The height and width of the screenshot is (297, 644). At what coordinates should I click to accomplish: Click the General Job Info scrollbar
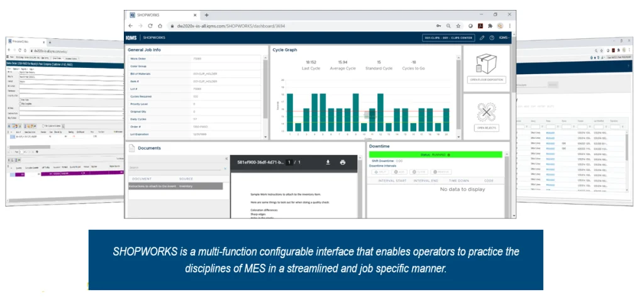pyautogui.click(x=265, y=94)
